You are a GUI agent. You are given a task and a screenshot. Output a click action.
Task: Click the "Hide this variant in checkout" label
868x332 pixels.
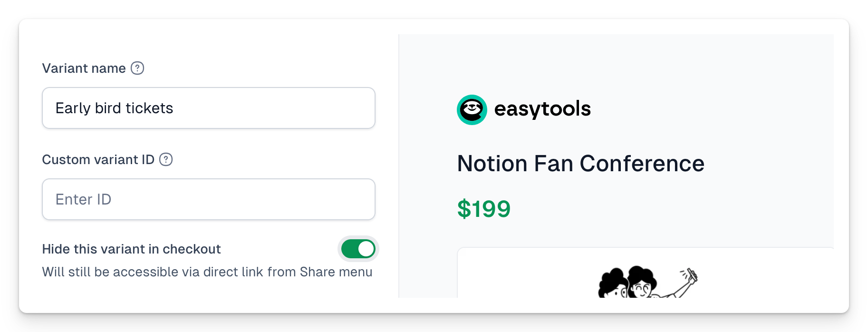[x=131, y=249]
